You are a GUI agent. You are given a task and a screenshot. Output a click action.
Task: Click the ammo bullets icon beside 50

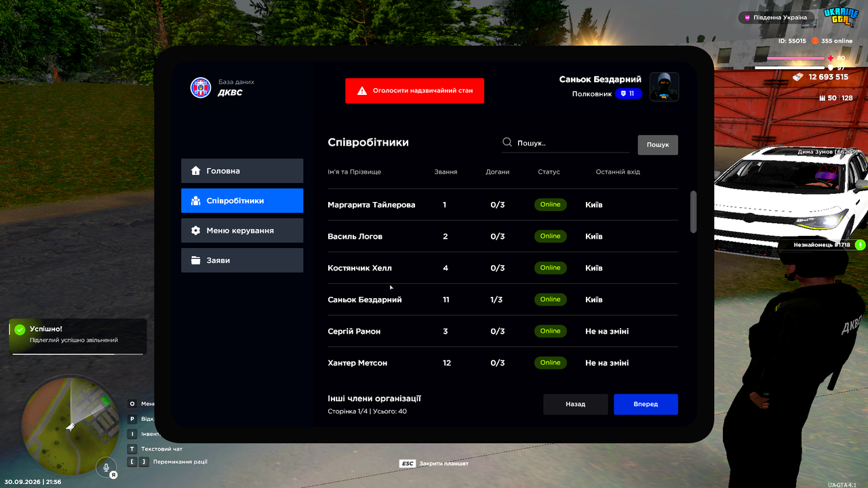(x=823, y=98)
